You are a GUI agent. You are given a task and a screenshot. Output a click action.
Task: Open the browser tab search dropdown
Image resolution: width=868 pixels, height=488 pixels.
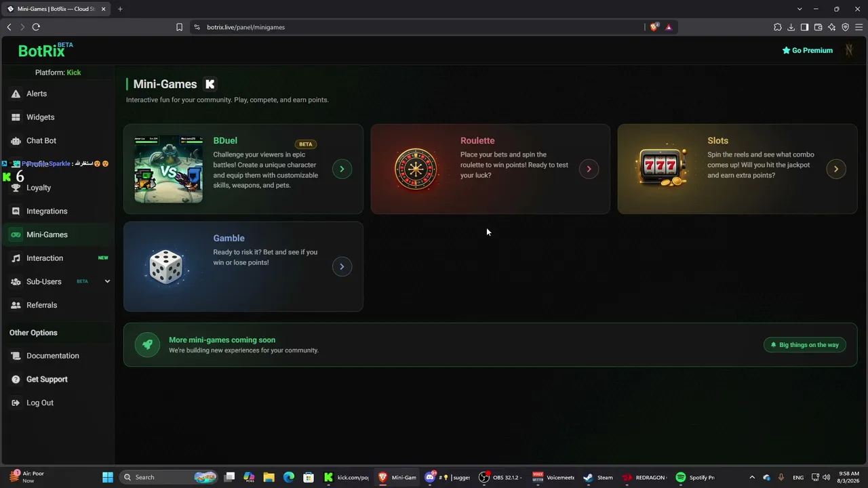800,9
